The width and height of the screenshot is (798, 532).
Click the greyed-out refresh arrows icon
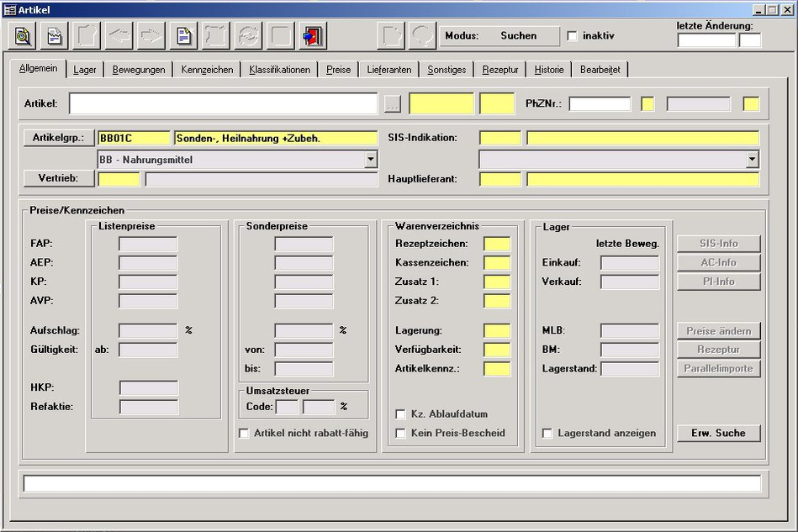point(247,36)
